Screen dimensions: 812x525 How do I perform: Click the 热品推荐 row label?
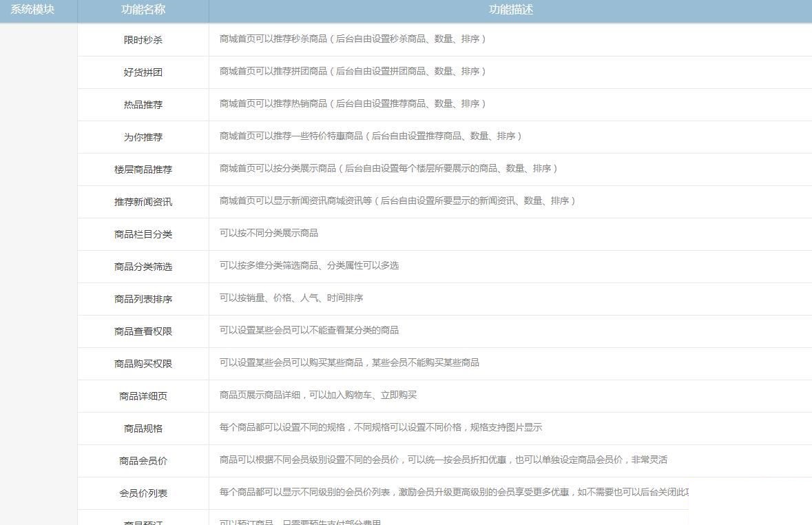pos(144,104)
